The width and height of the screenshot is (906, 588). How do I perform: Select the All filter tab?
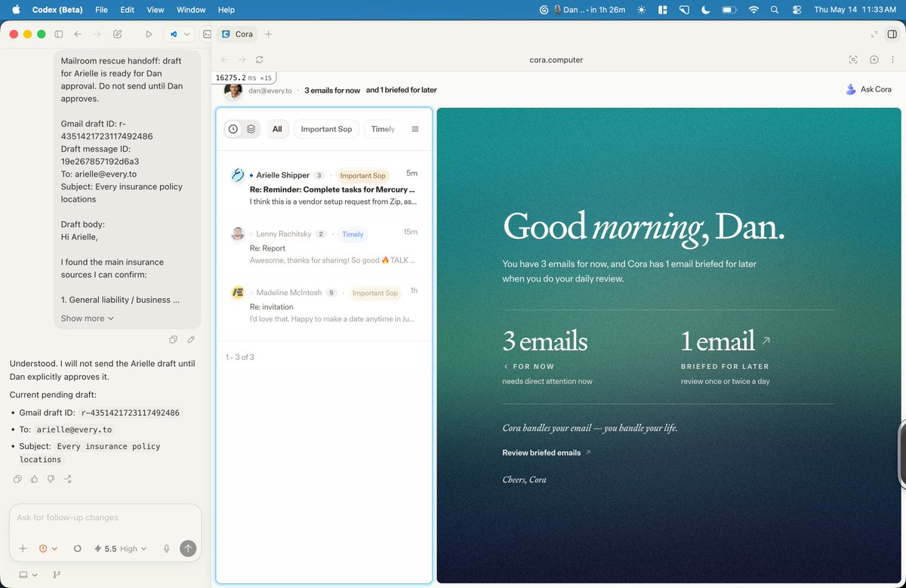pyautogui.click(x=277, y=129)
